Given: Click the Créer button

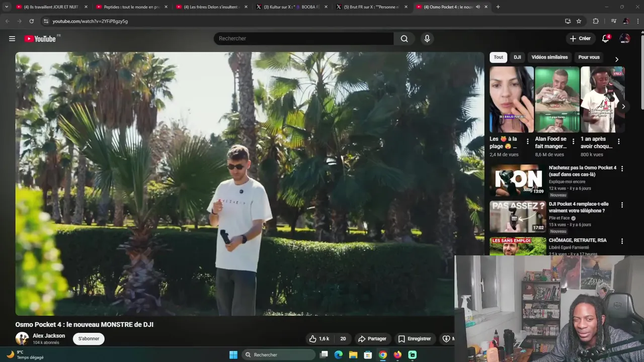Looking at the screenshot, I should point(580,39).
